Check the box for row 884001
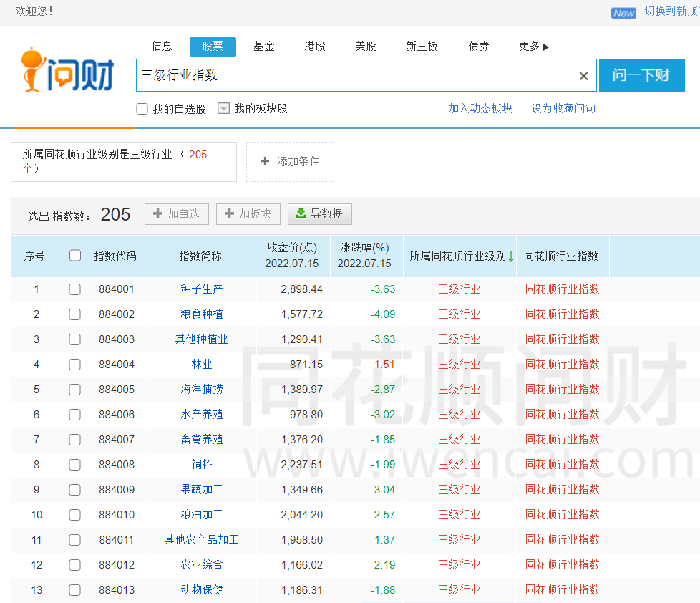This screenshot has height=603, width=700. pyautogui.click(x=74, y=289)
